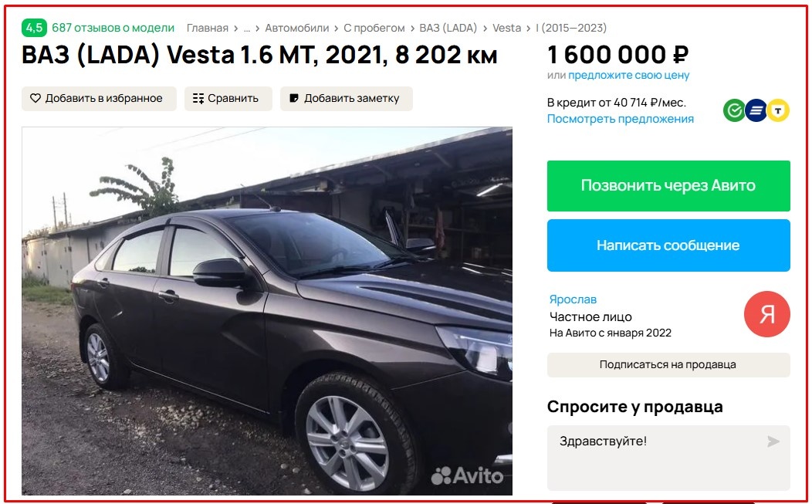Click the note icon beside Добавить заметку
This screenshot has width=812, height=504.
293,98
